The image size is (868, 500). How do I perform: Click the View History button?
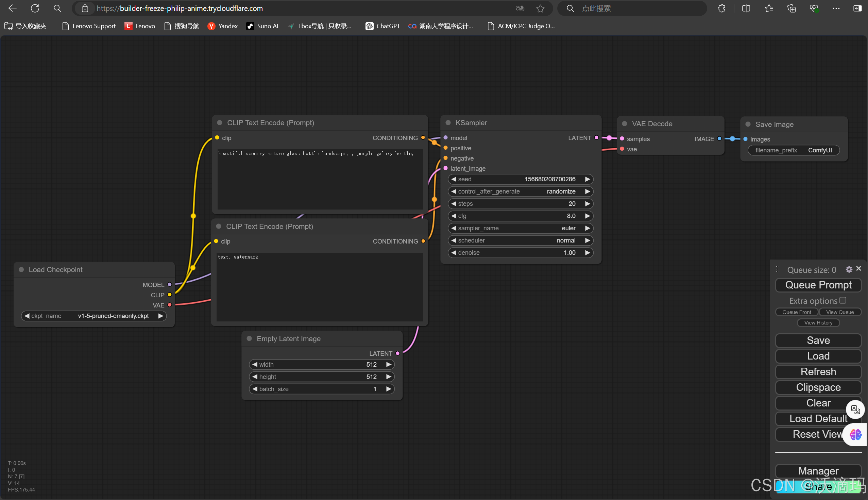[x=818, y=323]
